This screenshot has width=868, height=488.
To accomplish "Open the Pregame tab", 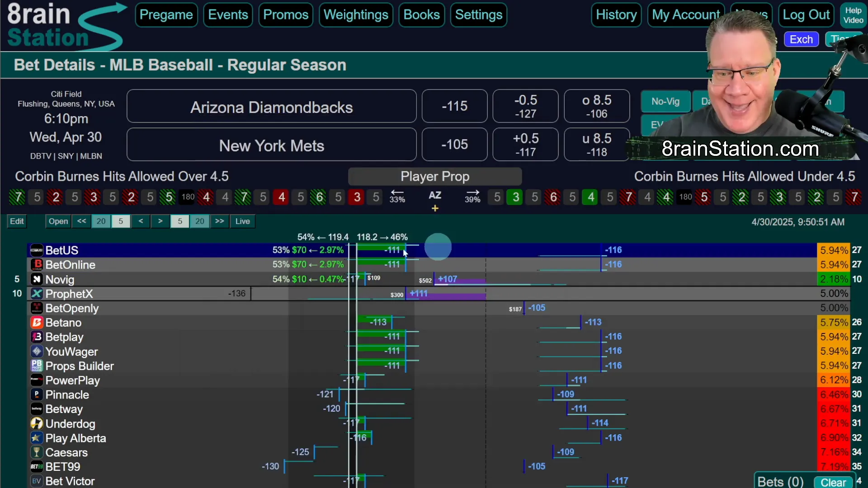I will click(x=166, y=15).
